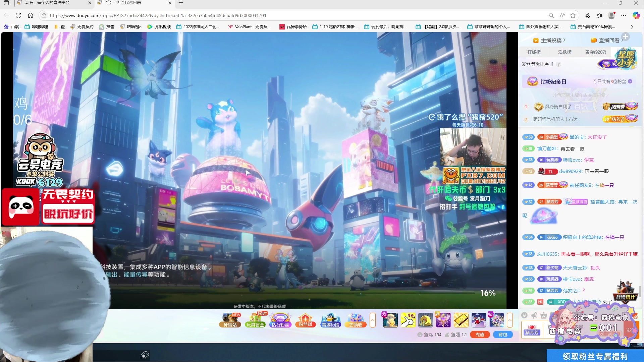Open the emoji picker in chat

(x=525, y=315)
